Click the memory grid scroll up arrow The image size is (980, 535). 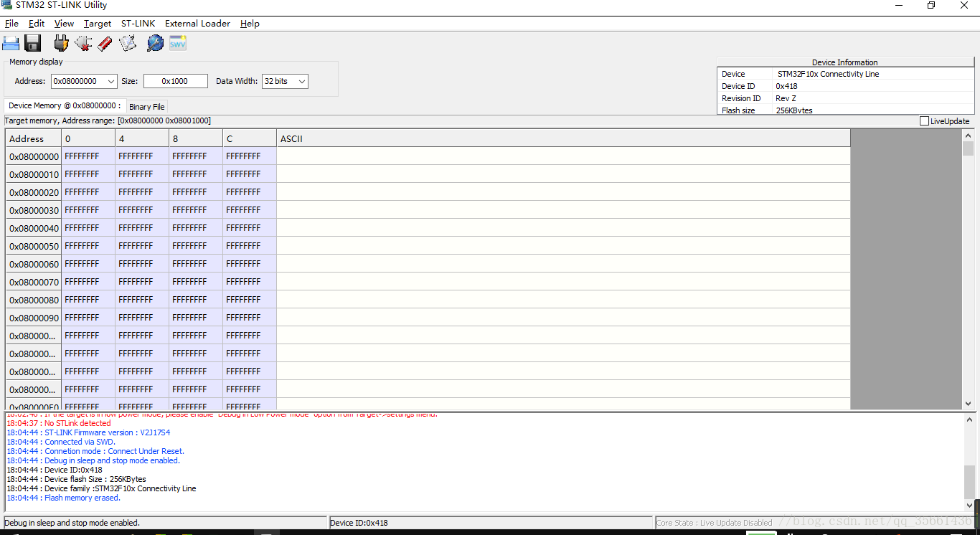coord(968,135)
